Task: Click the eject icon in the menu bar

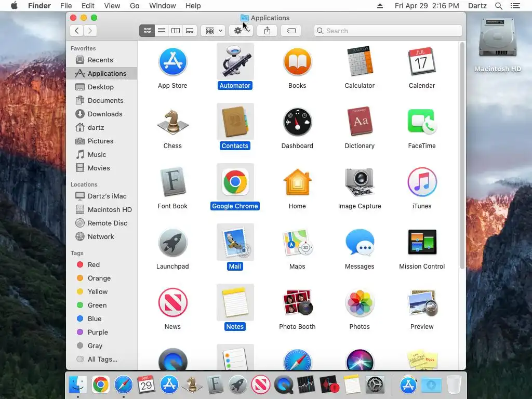Action: click(x=380, y=6)
